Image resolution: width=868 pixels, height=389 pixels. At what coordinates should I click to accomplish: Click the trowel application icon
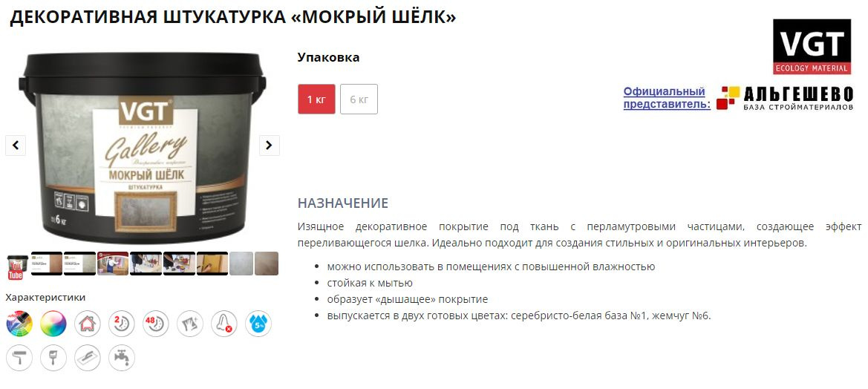[x=88, y=358]
